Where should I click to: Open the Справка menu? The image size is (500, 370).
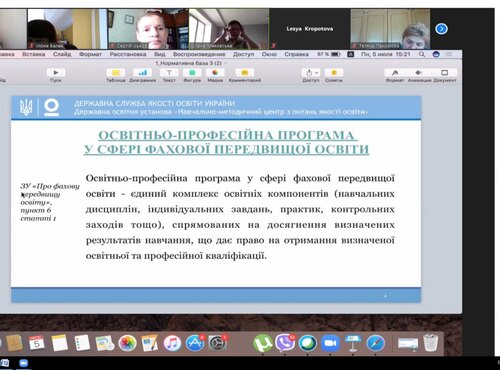(x=296, y=54)
